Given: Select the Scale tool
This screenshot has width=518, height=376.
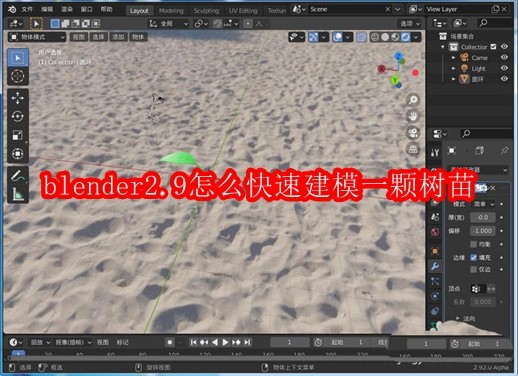Looking at the screenshot, I should coord(18,135).
